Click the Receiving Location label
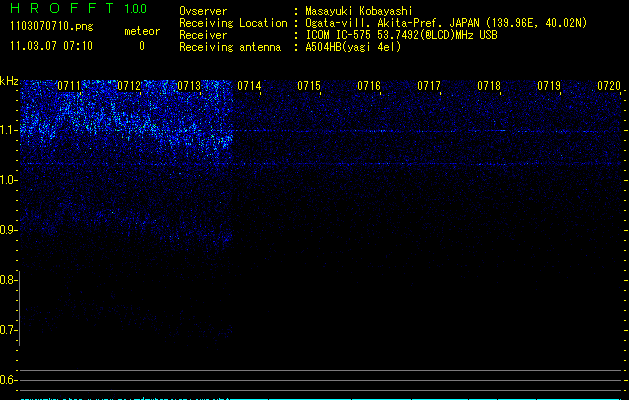 pos(233,23)
